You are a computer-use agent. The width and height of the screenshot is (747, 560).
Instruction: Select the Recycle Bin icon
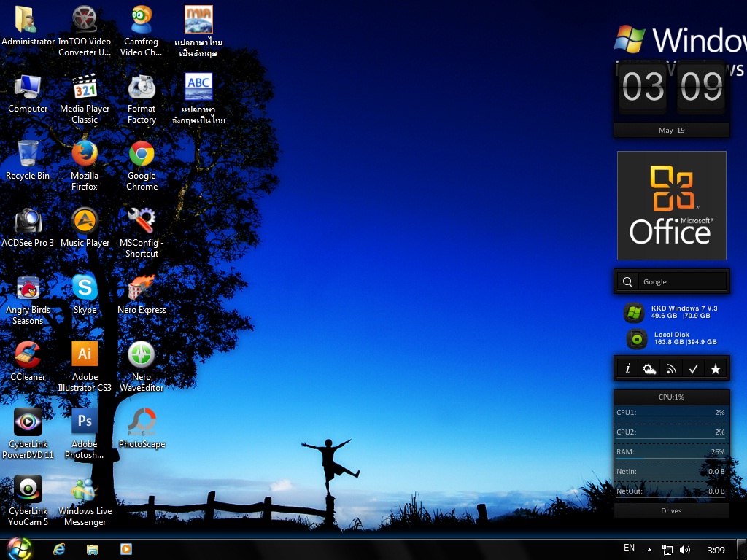tap(27, 155)
